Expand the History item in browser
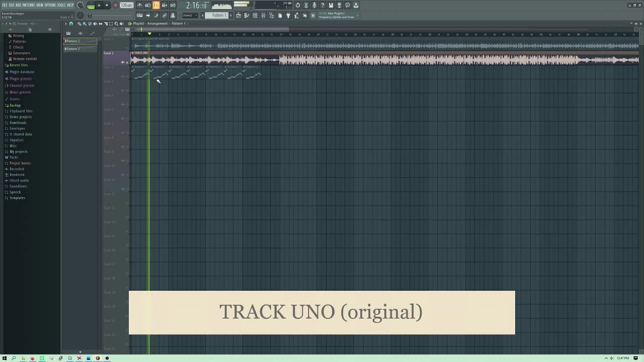 click(x=19, y=36)
